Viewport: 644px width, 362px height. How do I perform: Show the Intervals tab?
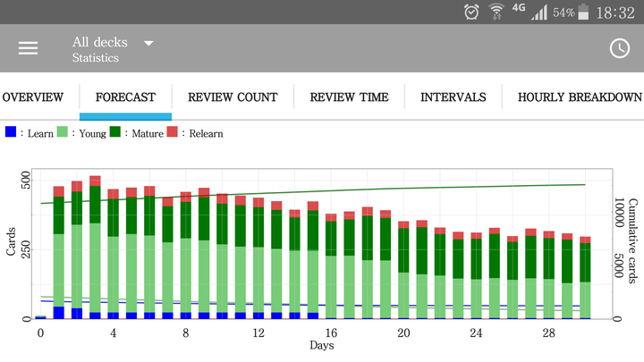click(x=453, y=97)
